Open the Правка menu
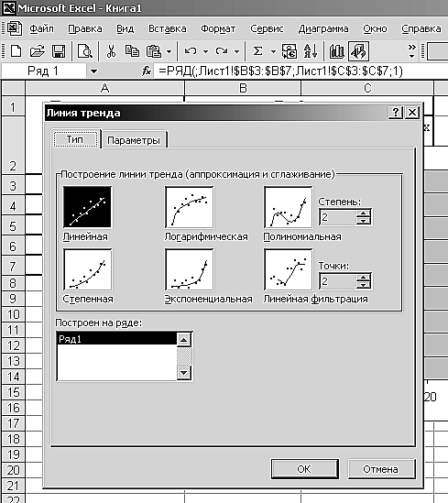448x503 pixels. coord(85,29)
